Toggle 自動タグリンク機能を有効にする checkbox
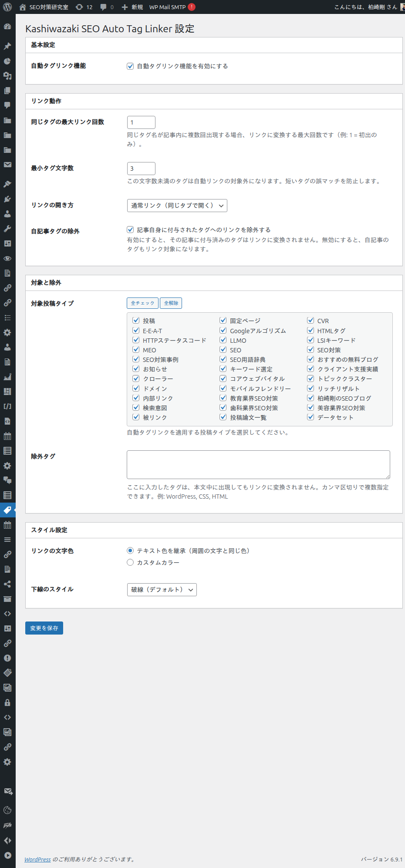Screen dimensions: 405x868 tap(130, 66)
